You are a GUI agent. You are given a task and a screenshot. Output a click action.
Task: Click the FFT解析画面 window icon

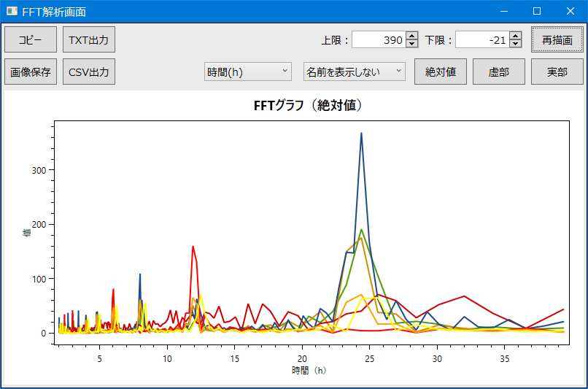click(12, 11)
